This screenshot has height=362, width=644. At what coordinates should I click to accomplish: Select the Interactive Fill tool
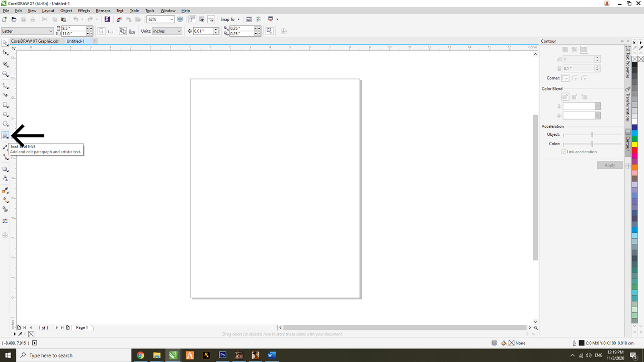[x=5, y=200]
